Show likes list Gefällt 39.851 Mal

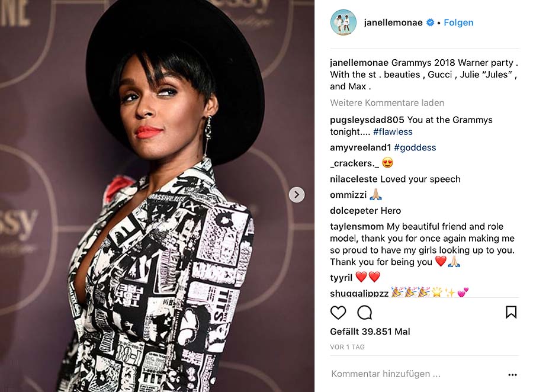[370, 332]
